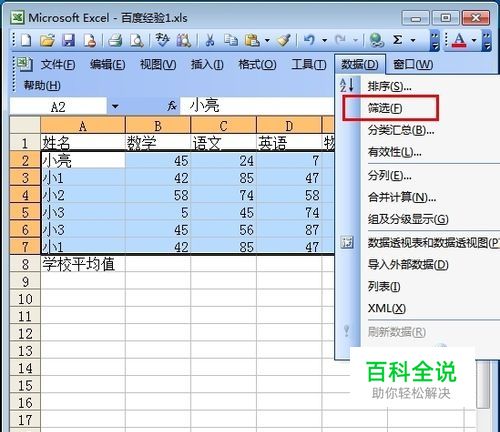Viewport: 500px width, 432px height.
Task: Undo the last action with the Undo arrow
Action: tap(309, 40)
